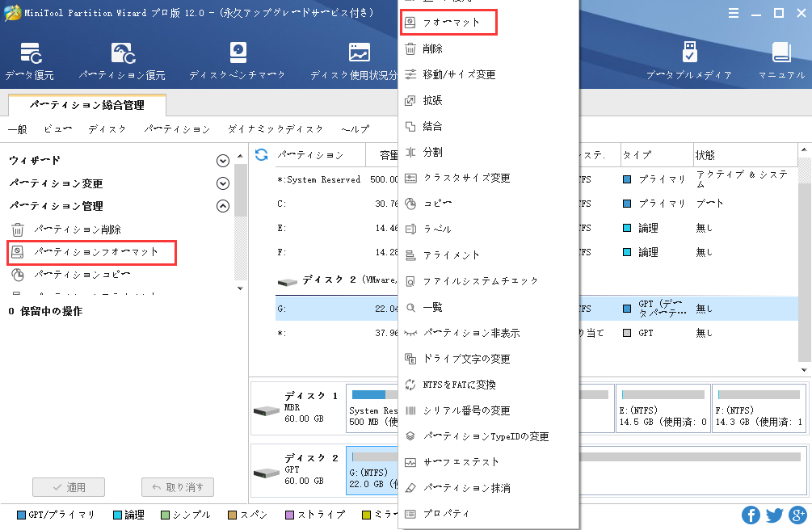Screen dimensions: 812x530
Task: Open the hamburger menu
Action: click(734, 12)
